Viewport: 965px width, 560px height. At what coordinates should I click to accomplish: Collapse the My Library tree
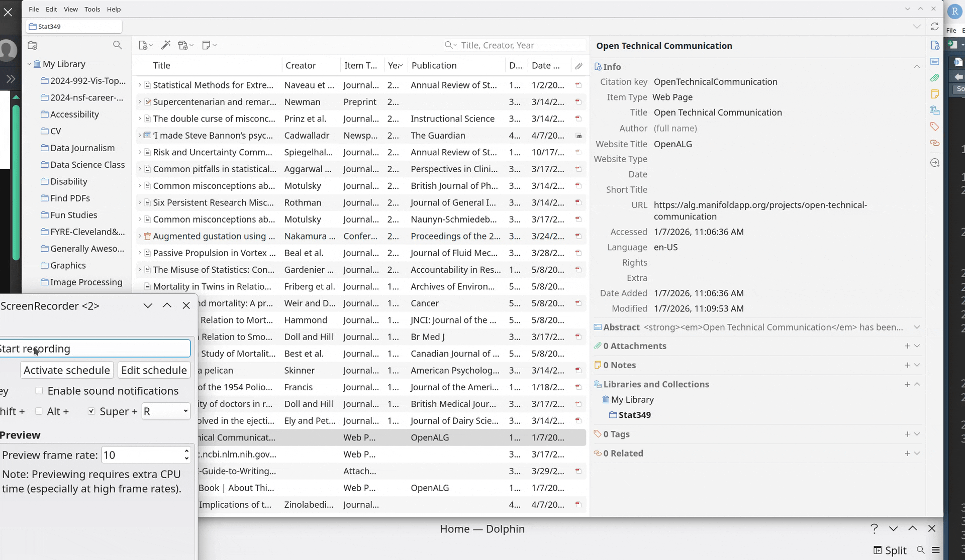click(x=29, y=64)
